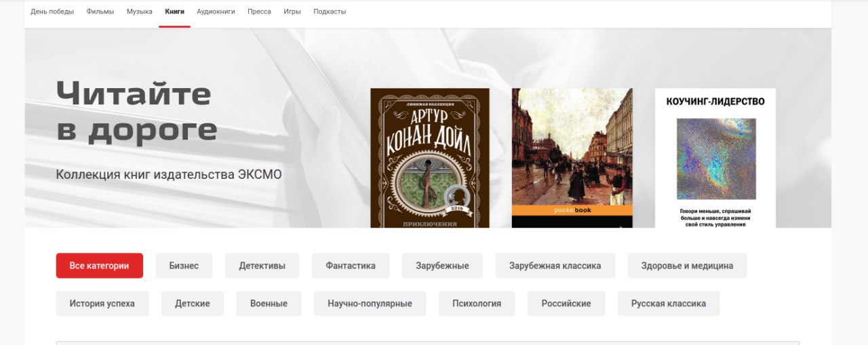Open the pocketbook street painting cover

[572, 158]
